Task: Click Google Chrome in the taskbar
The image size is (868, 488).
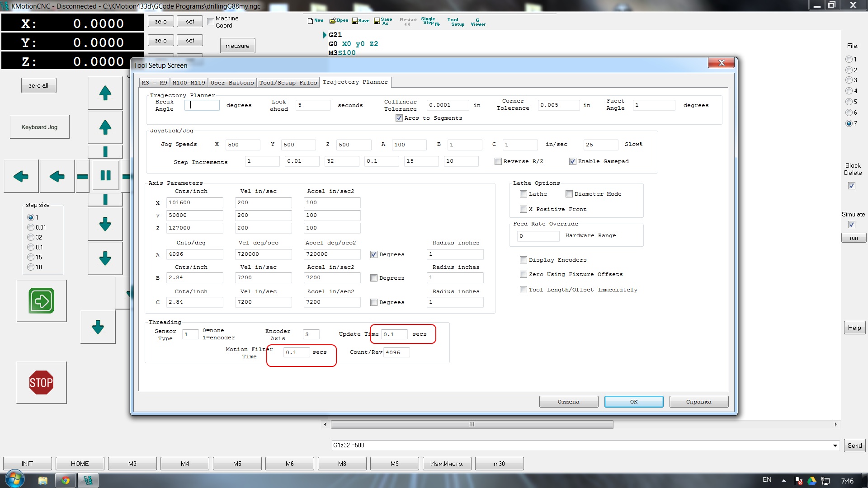Action: (x=66, y=480)
